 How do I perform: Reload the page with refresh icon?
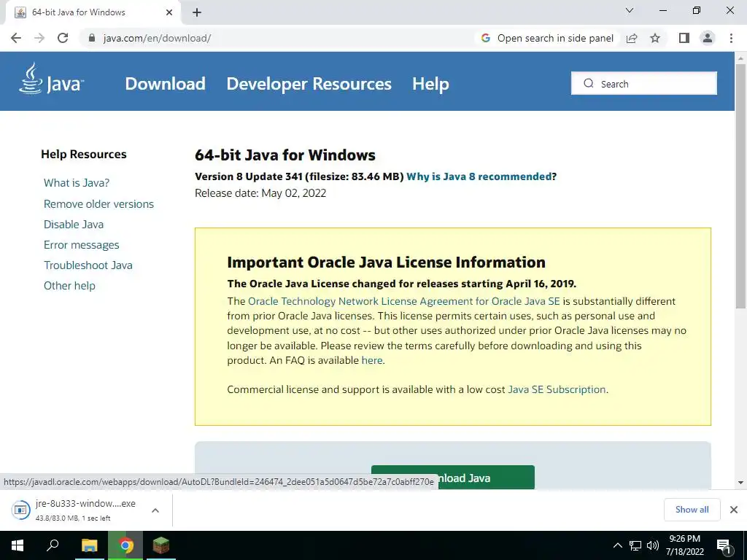pyautogui.click(x=63, y=38)
